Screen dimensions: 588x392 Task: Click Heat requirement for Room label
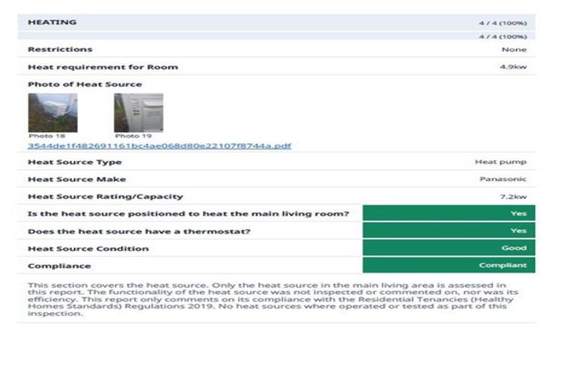[x=103, y=67]
